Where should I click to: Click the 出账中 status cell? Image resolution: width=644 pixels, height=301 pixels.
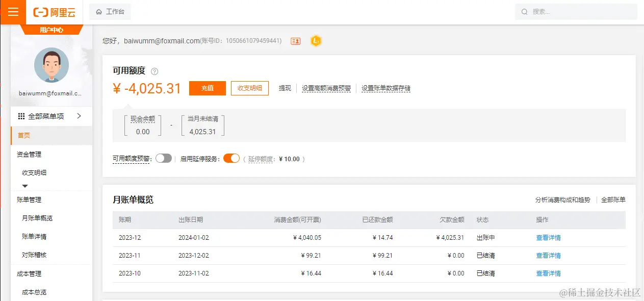486,238
